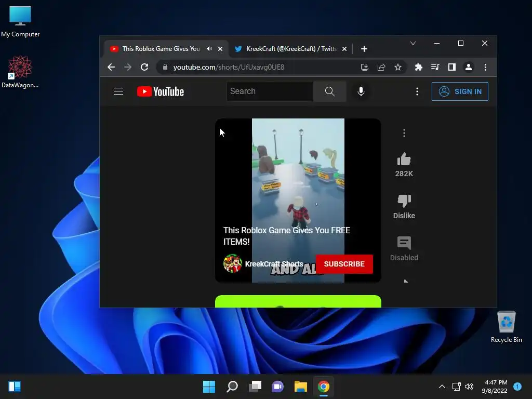Close the KreekCraft Twitter tab
Image resolution: width=532 pixels, height=399 pixels.
(x=344, y=49)
